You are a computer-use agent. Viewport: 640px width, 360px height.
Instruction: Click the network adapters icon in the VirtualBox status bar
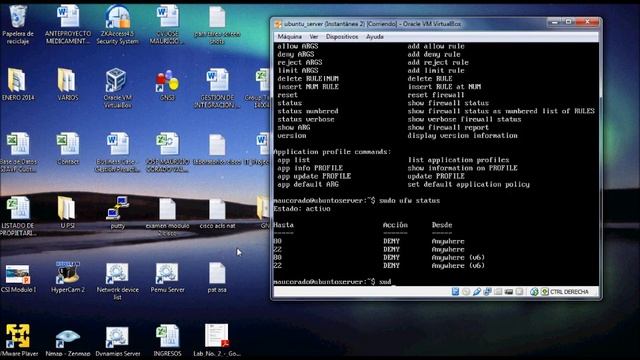coord(487,292)
